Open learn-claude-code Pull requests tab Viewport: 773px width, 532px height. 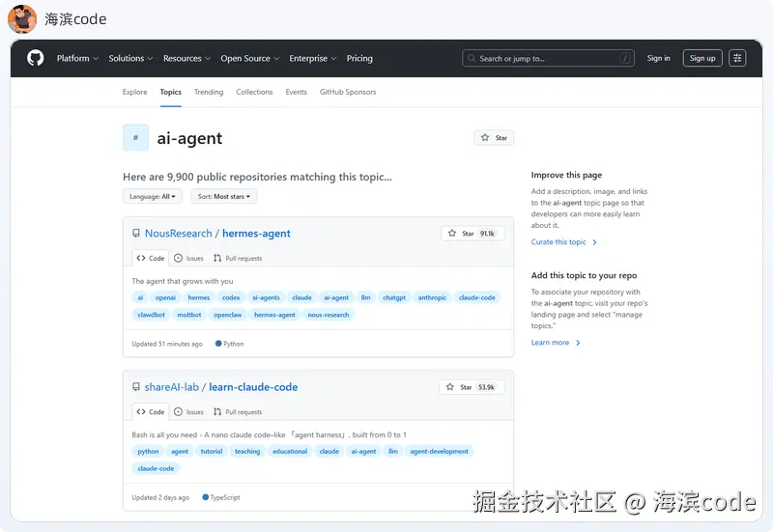pos(238,412)
